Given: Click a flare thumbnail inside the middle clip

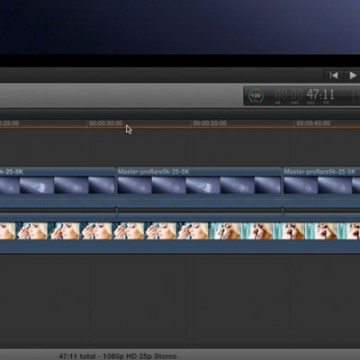Looking at the screenshot, I should coord(168,185).
